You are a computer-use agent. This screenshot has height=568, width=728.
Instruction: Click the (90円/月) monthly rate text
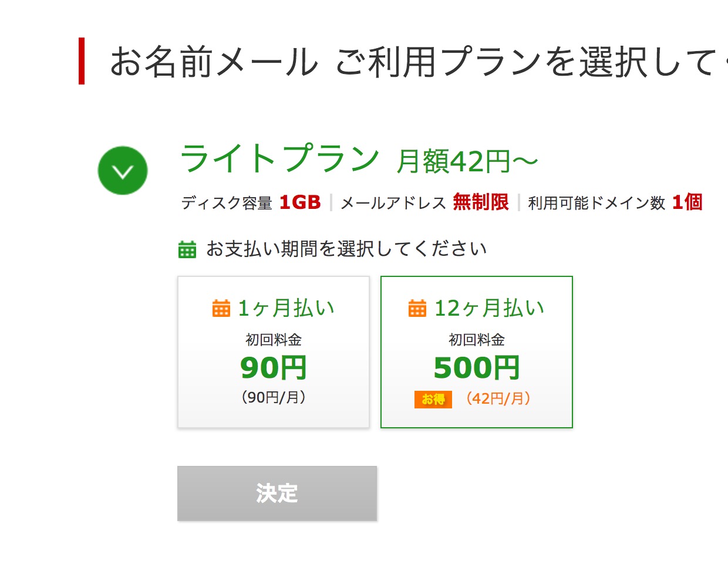click(274, 398)
